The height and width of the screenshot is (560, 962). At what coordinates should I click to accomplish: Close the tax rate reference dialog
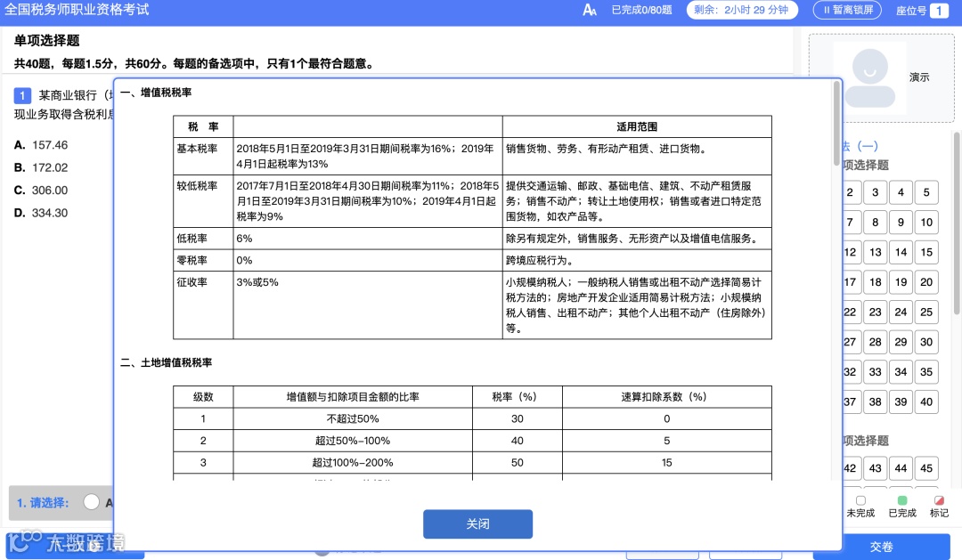click(477, 523)
